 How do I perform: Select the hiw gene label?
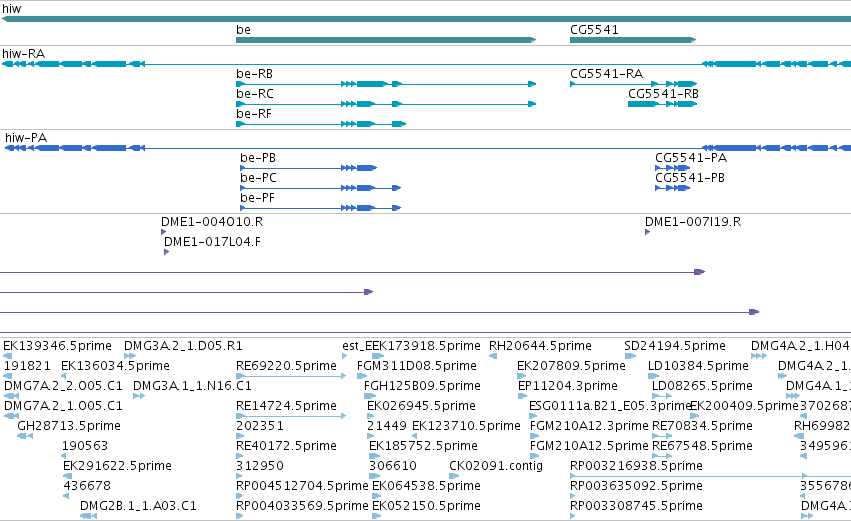(x=11, y=9)
